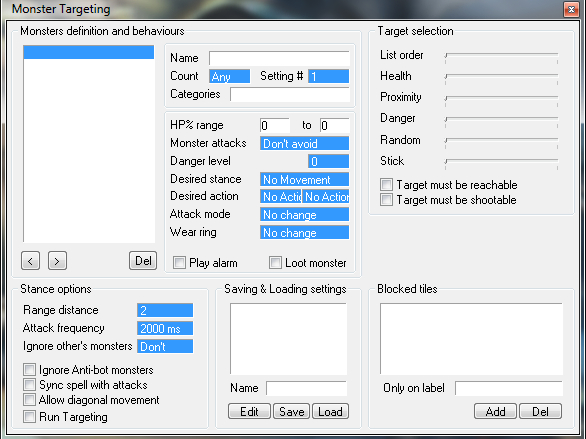
Task: Open the second Desired action dropdown
Action: (x=326, y=197)
